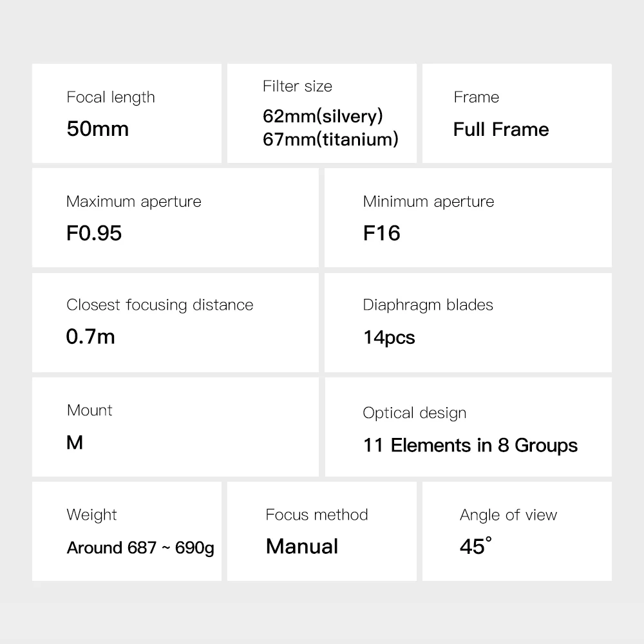Select the Closest focusing distance label
The height and width of the screenshot is (644, 644).
pyautogui.click(x=160, y=305)
